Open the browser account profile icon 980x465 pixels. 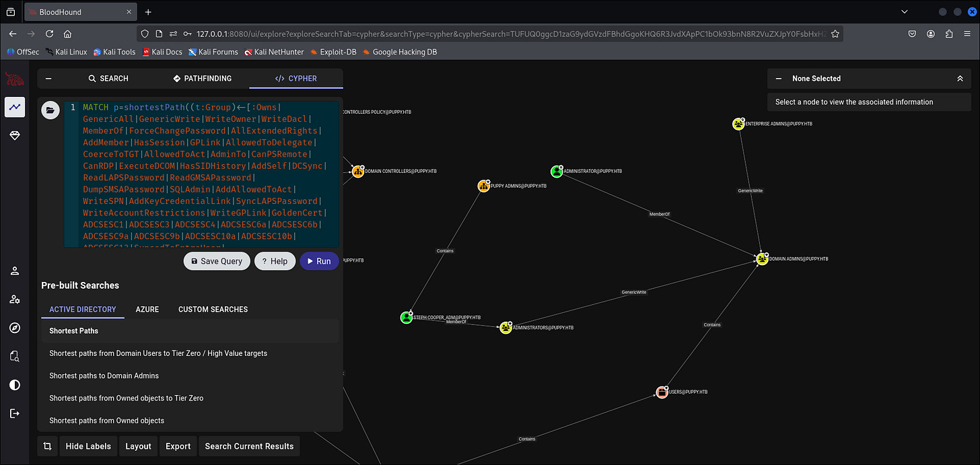[930, 34]
